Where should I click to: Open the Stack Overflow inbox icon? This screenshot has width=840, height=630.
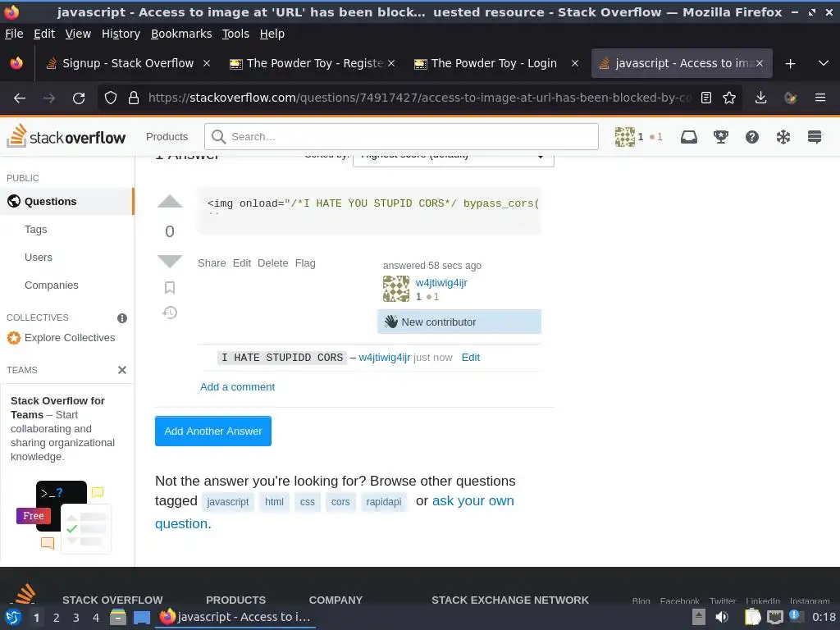tap(689, 137)
